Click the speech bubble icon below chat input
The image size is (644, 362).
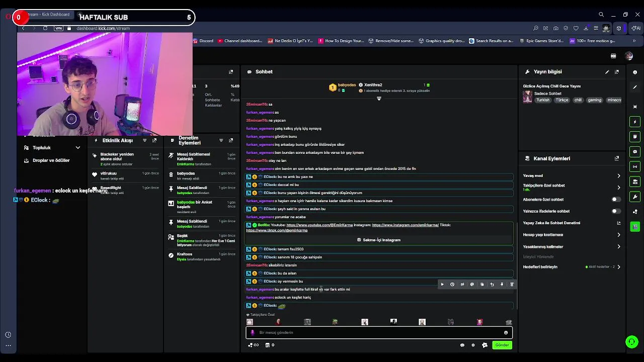[x=462, y=345]
